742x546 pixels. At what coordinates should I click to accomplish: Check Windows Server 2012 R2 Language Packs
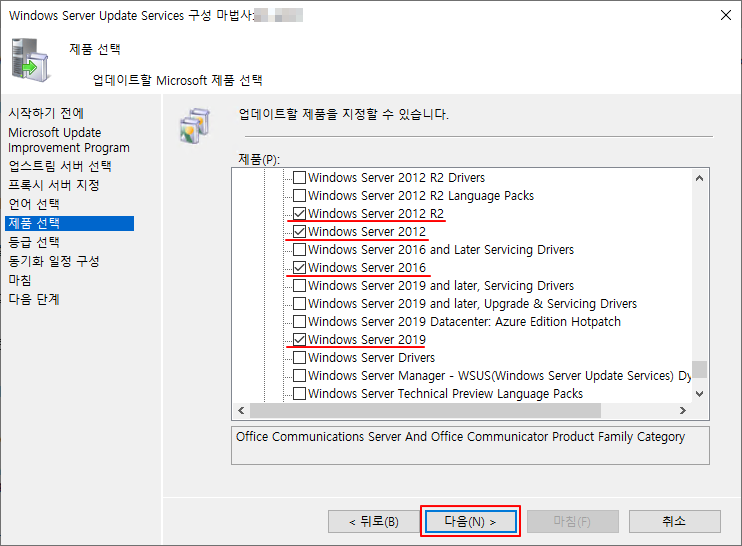[x=299, y=195]
